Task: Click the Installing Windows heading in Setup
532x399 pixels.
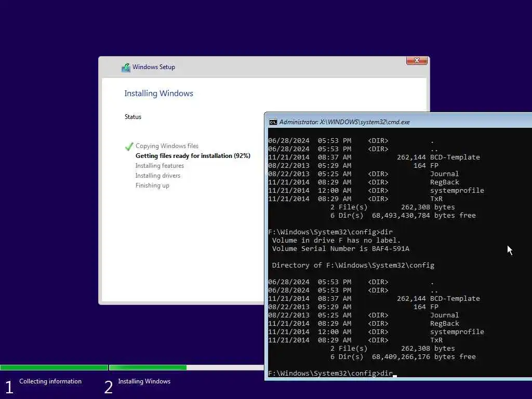Action: 158,94
